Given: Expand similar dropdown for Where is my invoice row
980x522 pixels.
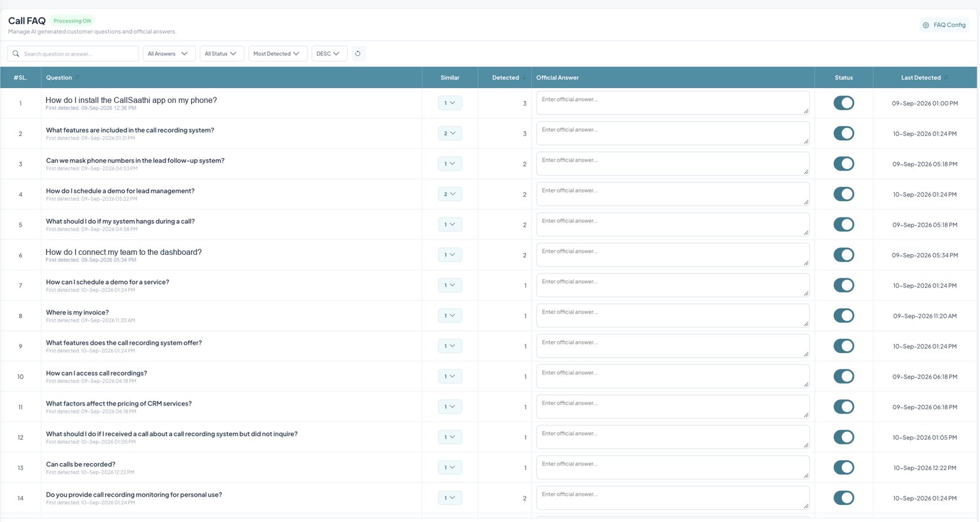Looking at the screenshot, I should [450, 316].
